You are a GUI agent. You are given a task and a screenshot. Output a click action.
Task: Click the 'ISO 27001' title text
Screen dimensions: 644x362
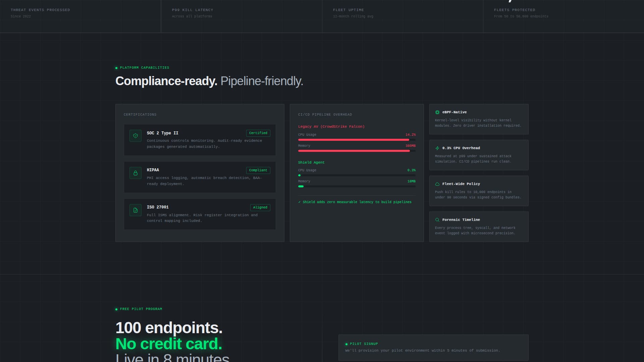click(158, 207)
